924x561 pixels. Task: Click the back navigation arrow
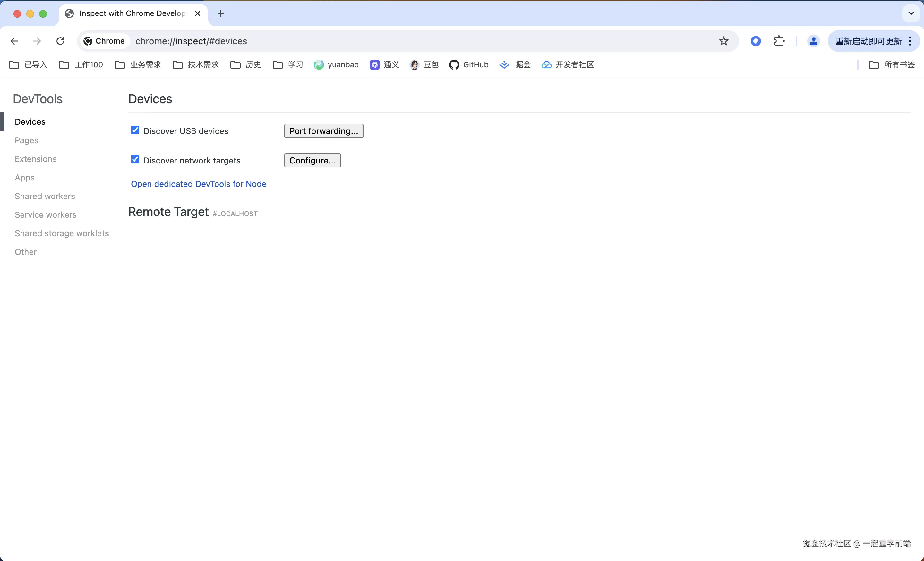pos(14,41)
